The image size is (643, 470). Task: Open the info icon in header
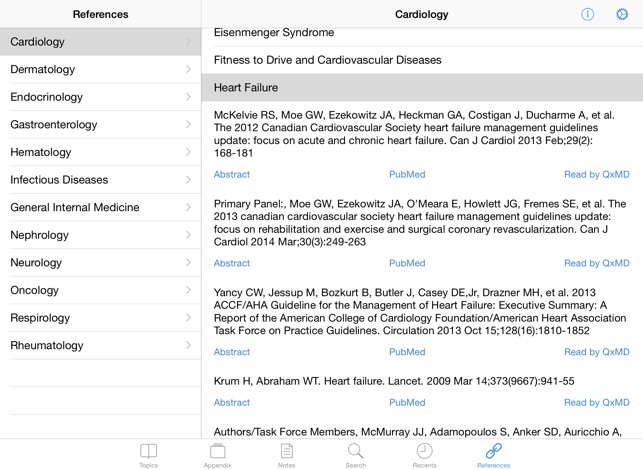(588, 14)
